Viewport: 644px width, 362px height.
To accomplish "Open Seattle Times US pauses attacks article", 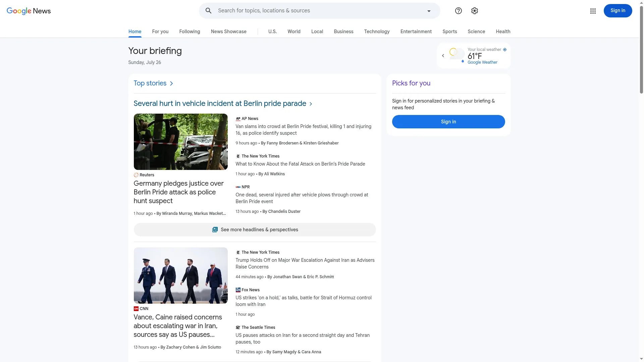I will 303,339.
